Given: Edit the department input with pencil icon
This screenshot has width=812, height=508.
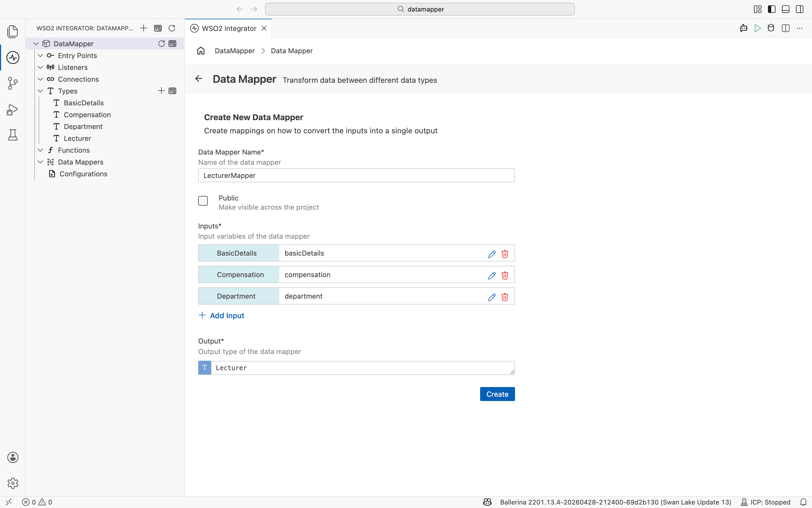Looking at the screenshot, I should (x=492, y=297).
